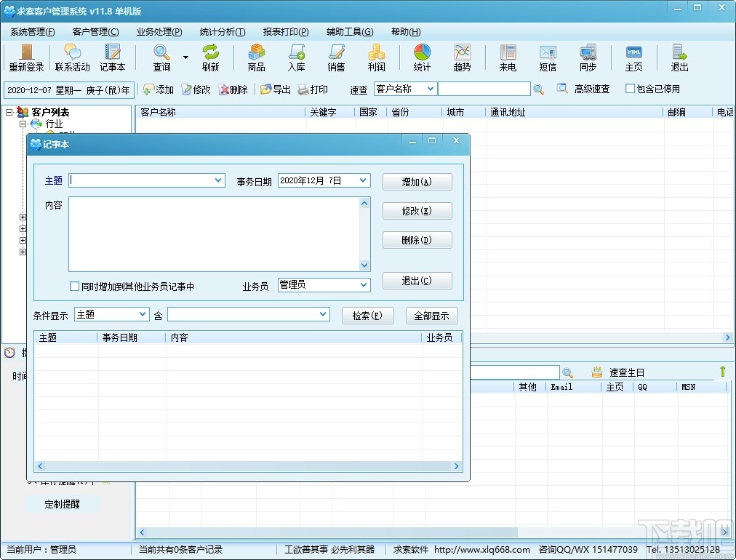The width and height of the screenshot is (736, 560).
Task: Click the 增加(A) button in notebook dialog
Action: pyautogui.click(x=417, y=182)
